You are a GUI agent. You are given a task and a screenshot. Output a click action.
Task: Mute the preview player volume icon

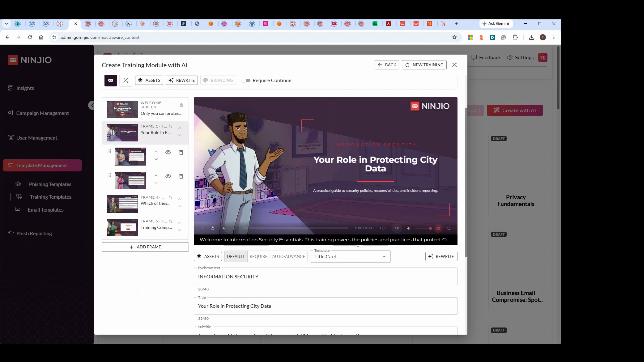pyautogui.click(x=408, y=228)
